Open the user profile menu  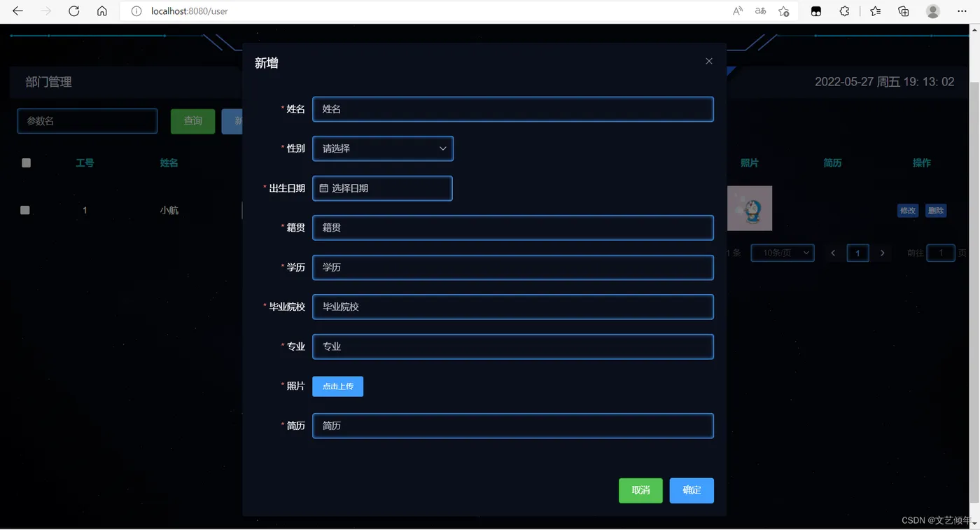pyautogui.click(x=933, y=11)
